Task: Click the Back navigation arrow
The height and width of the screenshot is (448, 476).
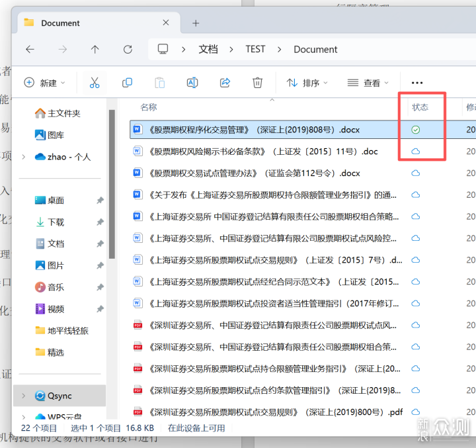Action: coord(30,49)
